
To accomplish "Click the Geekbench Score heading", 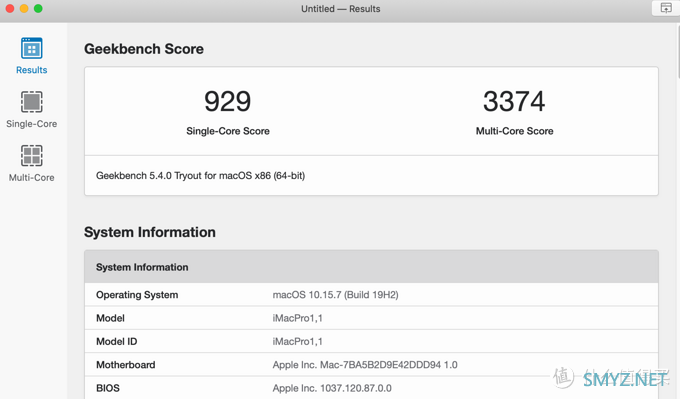I will tap(144, 49).
